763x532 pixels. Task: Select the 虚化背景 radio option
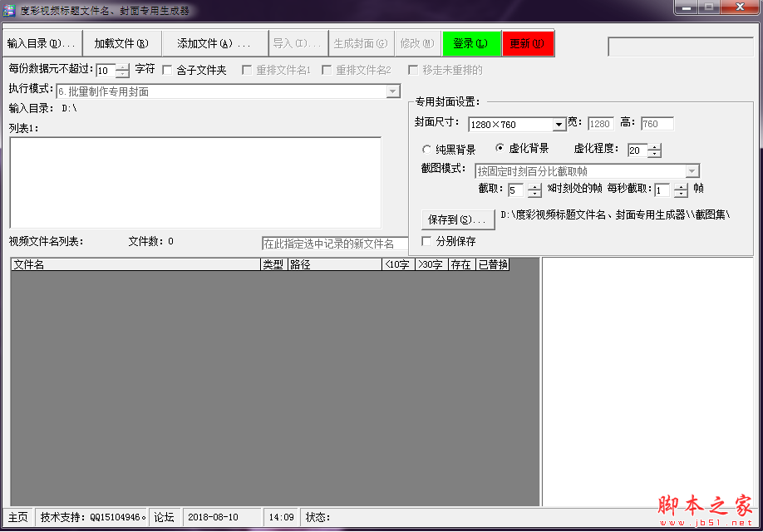(500, 149)
